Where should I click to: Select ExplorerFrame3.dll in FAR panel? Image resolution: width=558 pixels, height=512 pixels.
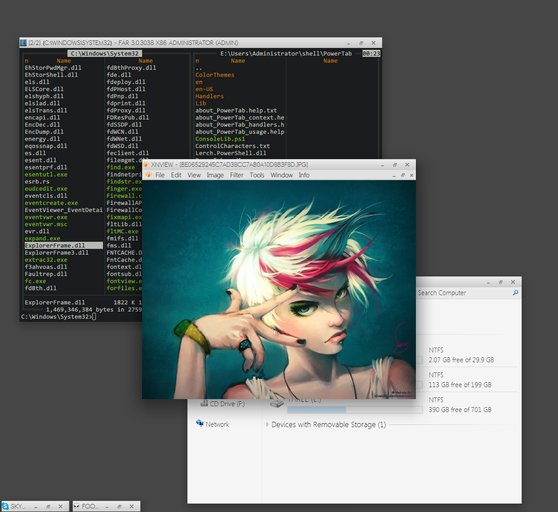click(x=57, y=253)
